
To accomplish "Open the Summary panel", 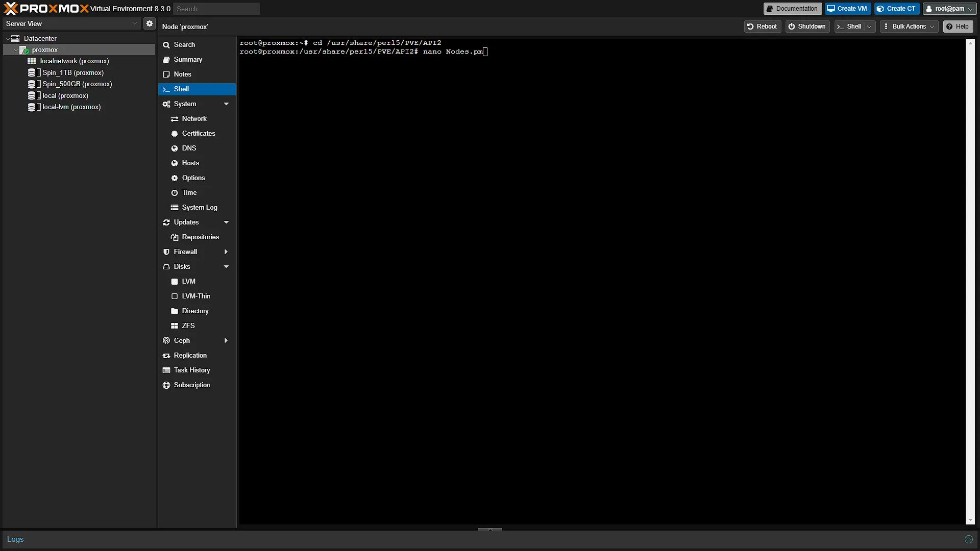I will (x=197, y=60).
